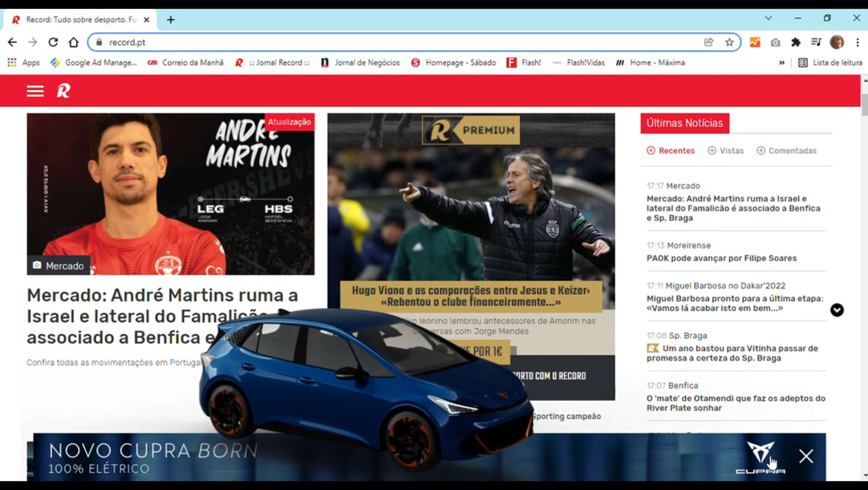This screenshot has width=868, height=490.
Task: Click the Sp. Braga category label
Action: point(688,335)
